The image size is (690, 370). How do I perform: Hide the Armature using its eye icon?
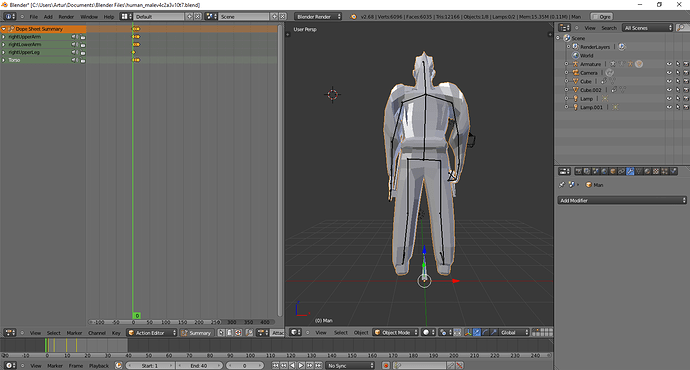pyautogui.click(x=669, y=64)
